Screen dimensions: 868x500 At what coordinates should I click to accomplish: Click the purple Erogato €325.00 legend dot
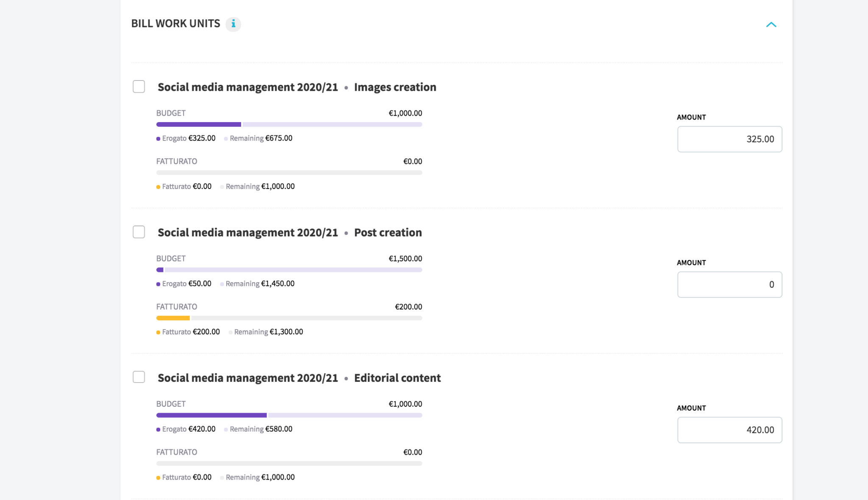(159, 139)
